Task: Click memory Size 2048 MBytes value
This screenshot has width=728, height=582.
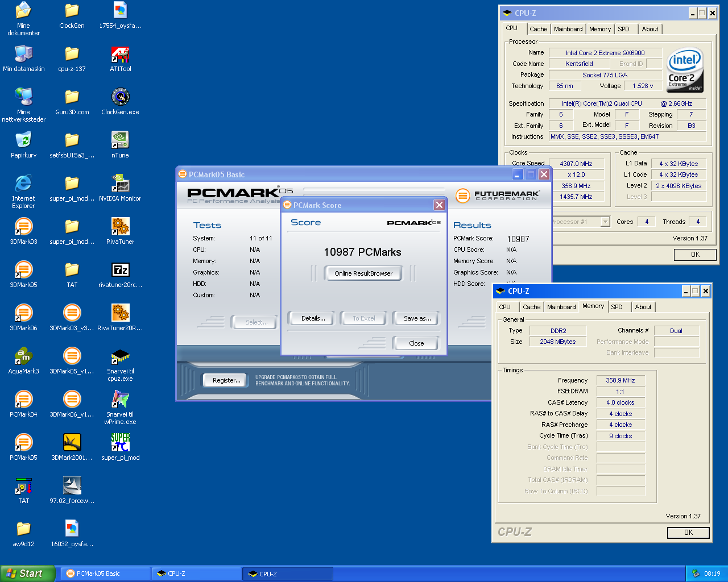Action: pyautogui.click(x=557, y=342)
